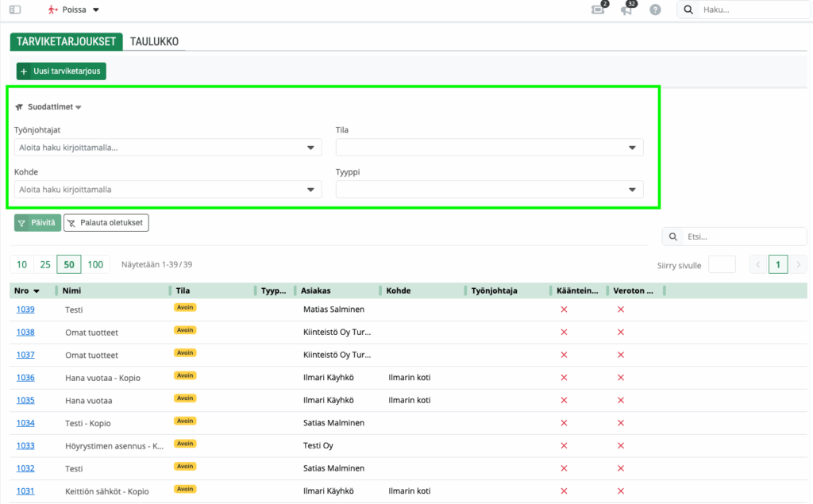Open the ticket notifications icon with badge 2

pos(599,10)
